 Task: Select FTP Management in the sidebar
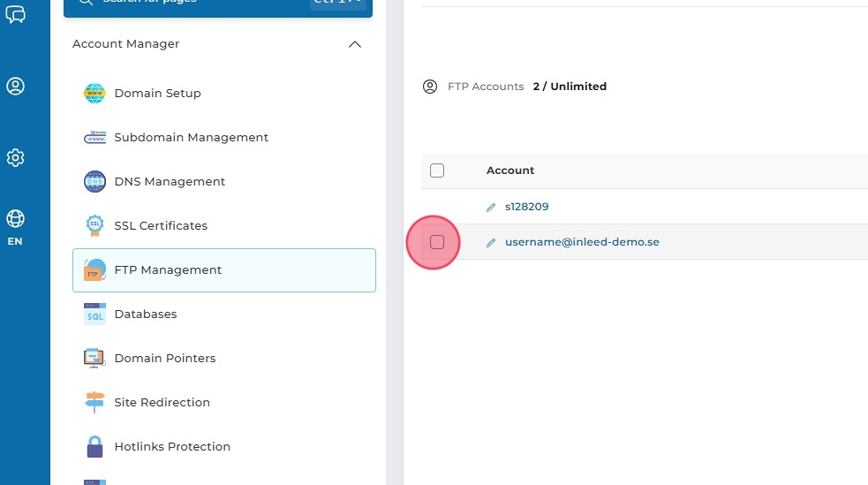click(x=224, y=270)
